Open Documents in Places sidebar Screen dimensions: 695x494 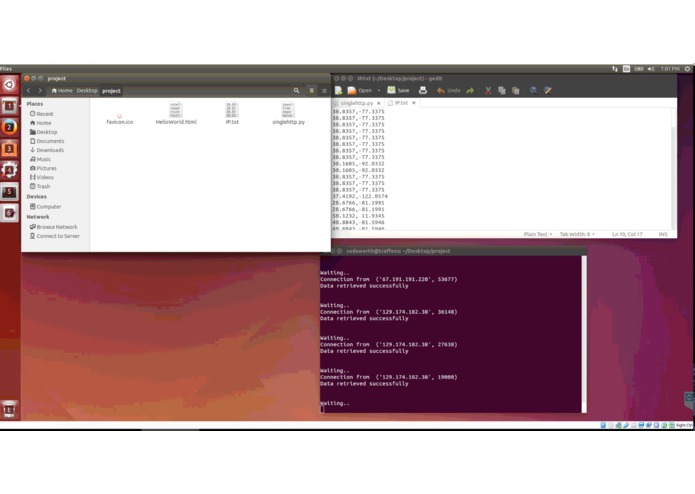47,141
